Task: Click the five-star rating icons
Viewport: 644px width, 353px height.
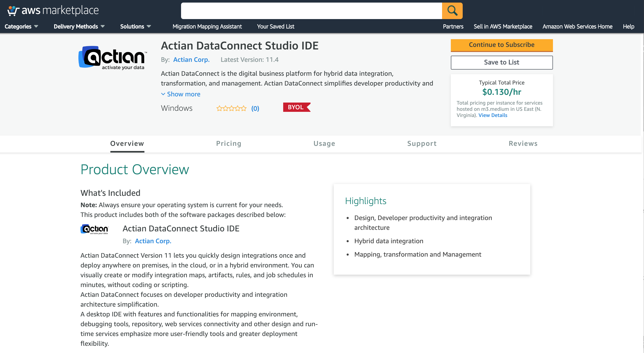Action: pos(231,108)
